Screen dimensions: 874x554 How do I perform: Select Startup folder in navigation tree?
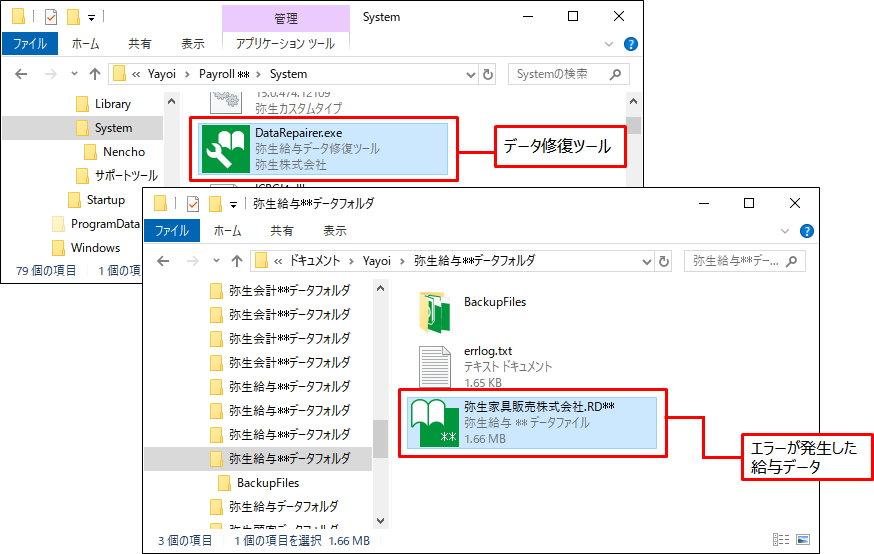(96, 200)
